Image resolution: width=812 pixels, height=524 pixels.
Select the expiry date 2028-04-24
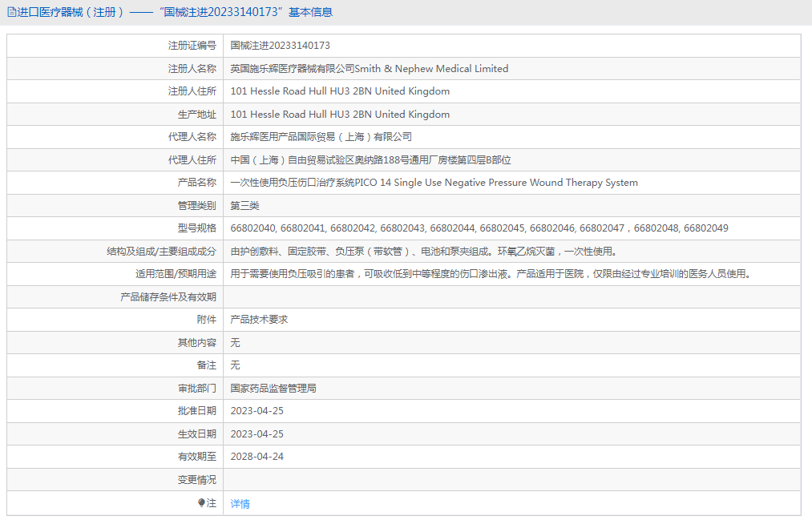(257, 457)
